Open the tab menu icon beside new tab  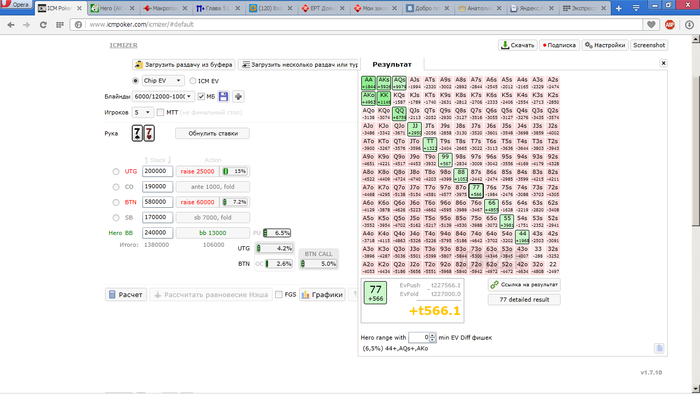click(x=636, y=8)
